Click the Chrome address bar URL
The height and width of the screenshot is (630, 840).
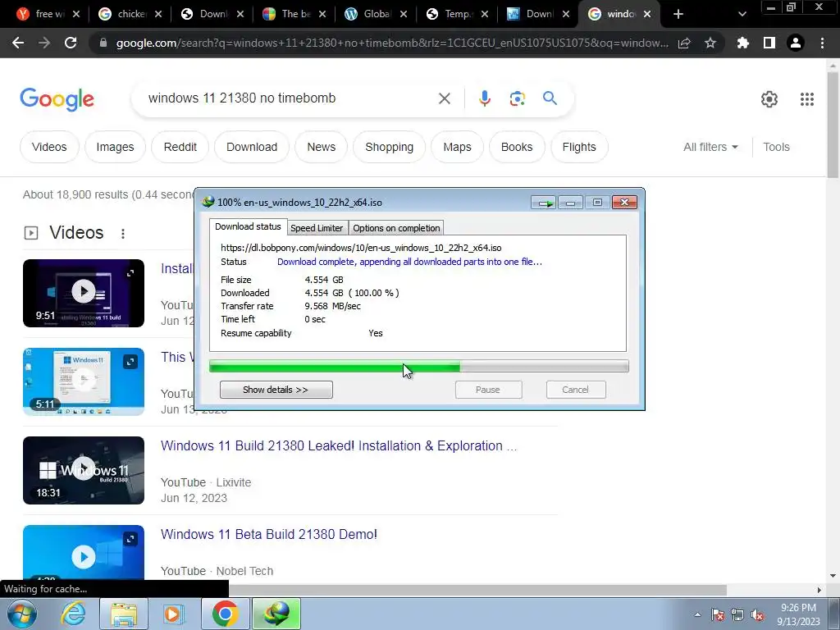click(392, 43)
